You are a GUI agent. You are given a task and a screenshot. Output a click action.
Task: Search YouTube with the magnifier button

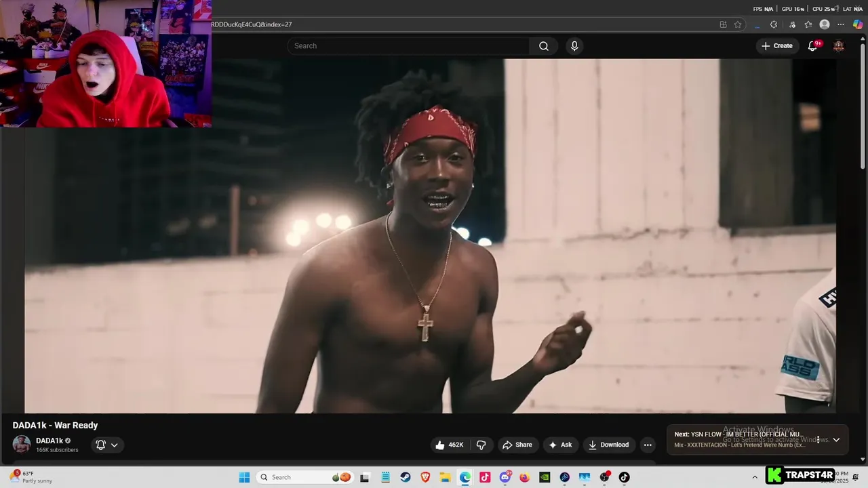tap(544, 46)
